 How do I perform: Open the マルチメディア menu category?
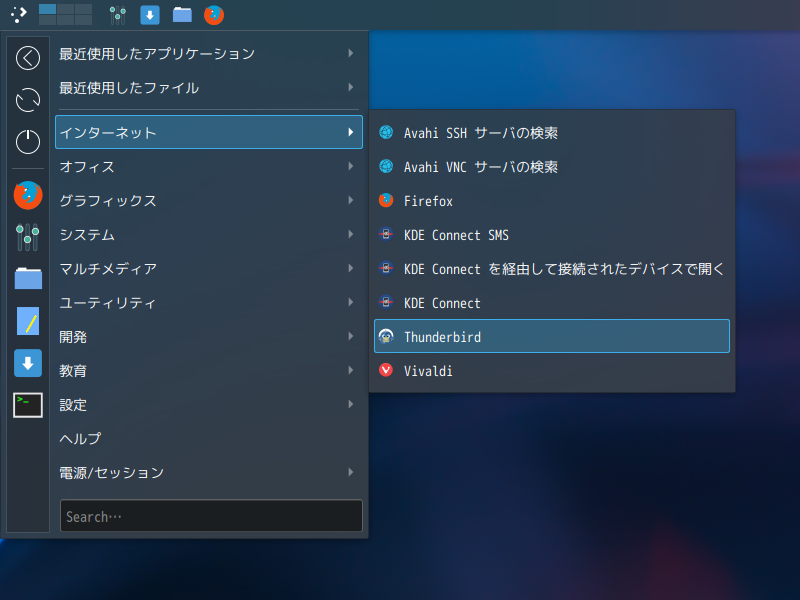pyautogui.click(x=209, y=268)
